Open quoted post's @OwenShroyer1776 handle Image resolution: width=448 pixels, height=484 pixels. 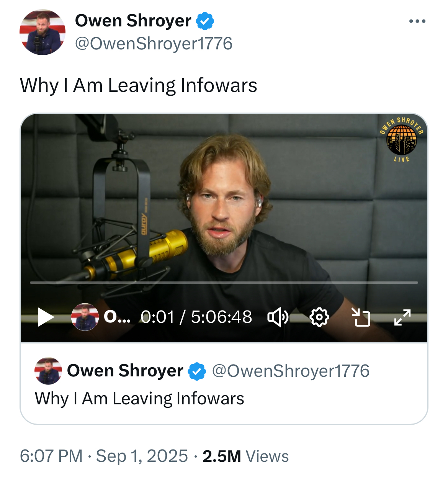click(x=291, y=371)
